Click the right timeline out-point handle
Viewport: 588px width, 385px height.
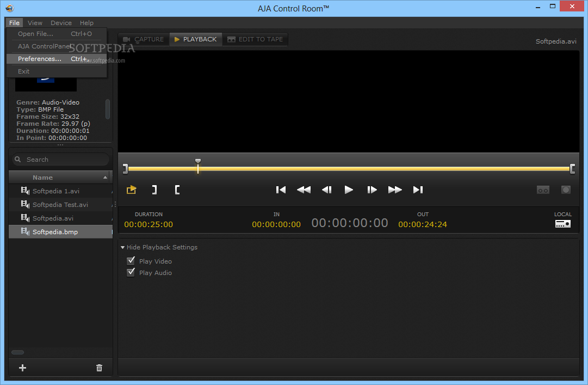[x=572, y=169]
